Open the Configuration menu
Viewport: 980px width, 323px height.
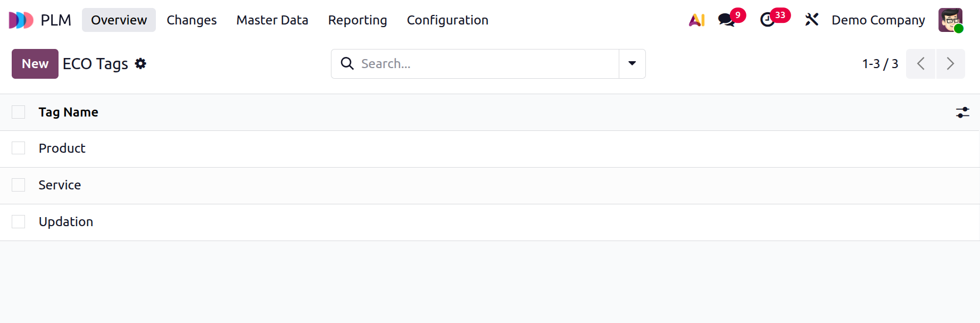pyautogui.click(x=447, y=20)
